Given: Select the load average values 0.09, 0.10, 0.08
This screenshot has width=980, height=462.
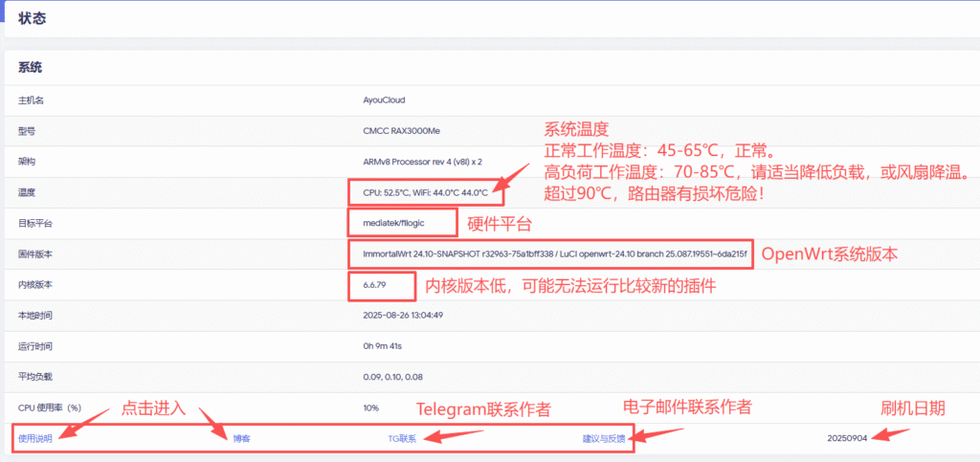Looking at the screenshot, I should pos(392,377).
